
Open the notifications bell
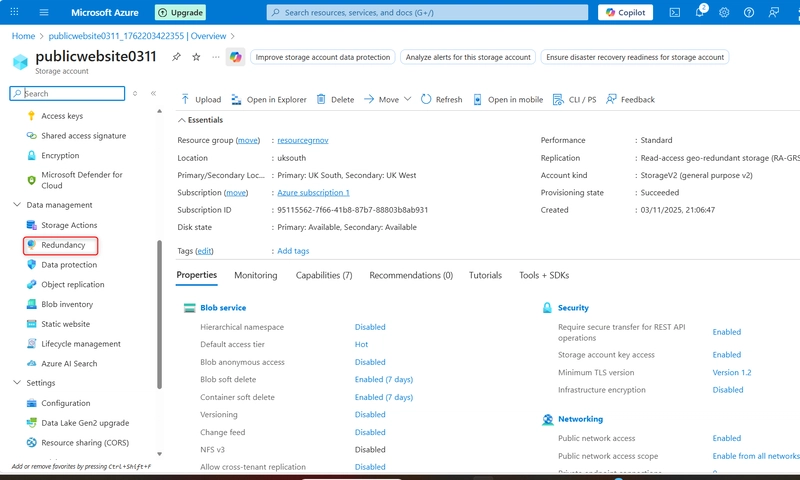[x=699, y=13]
